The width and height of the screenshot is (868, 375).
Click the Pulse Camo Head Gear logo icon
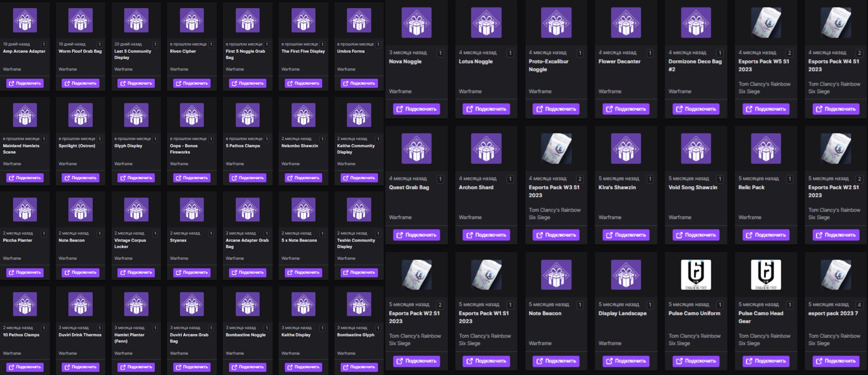pyautogui.click(x=766, y=275)
